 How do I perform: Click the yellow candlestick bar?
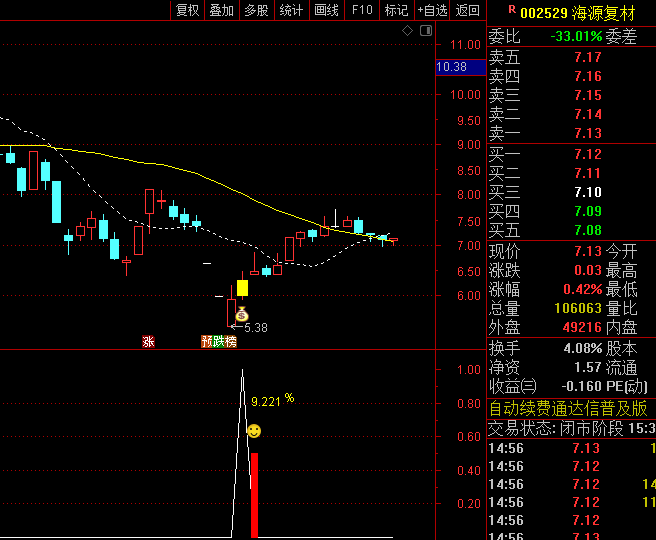(x=242, y=288)
